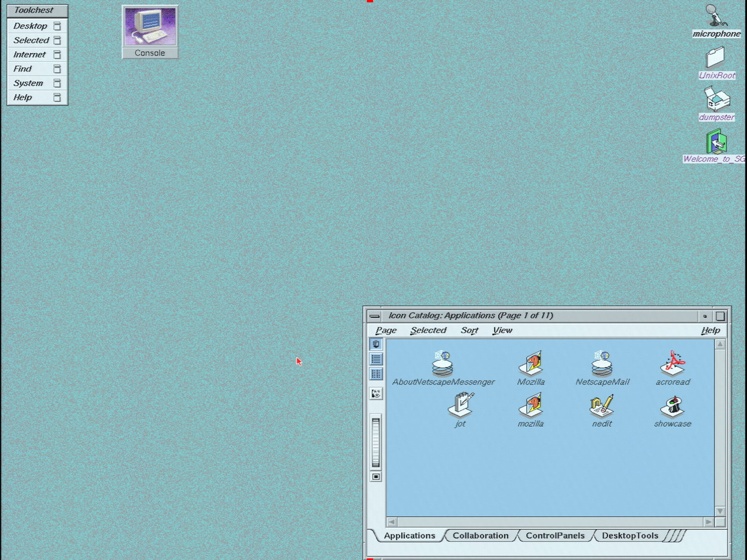Open the dumpster trash icon
Image resolution: width=747 pixels, height=560 pixels.
716,100
